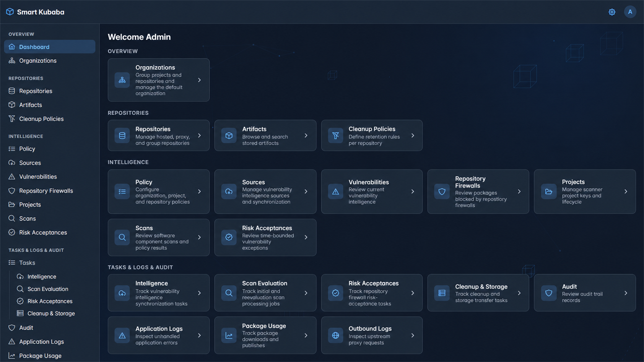644x362 pixels.
Task: Click the Package Usage card chart icon
Action: (x=229, y=336)
